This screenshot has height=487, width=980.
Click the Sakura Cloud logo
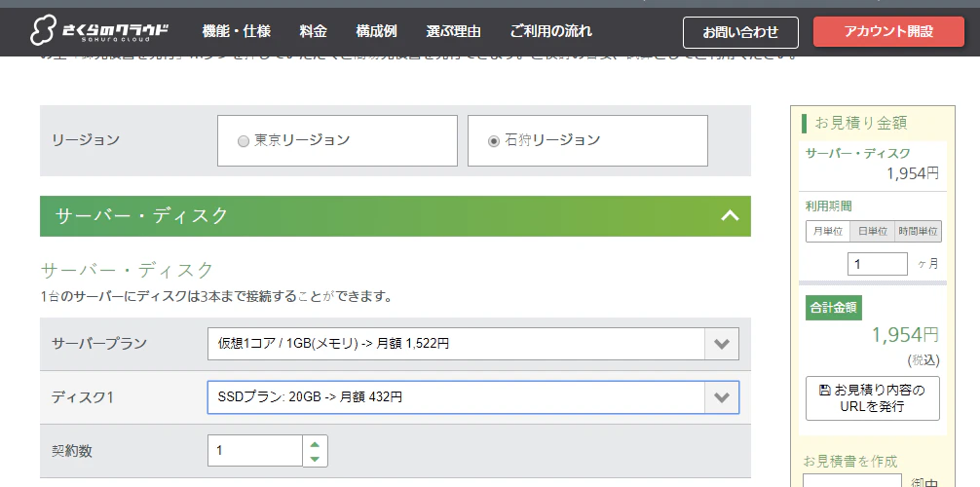coord(98,30)
